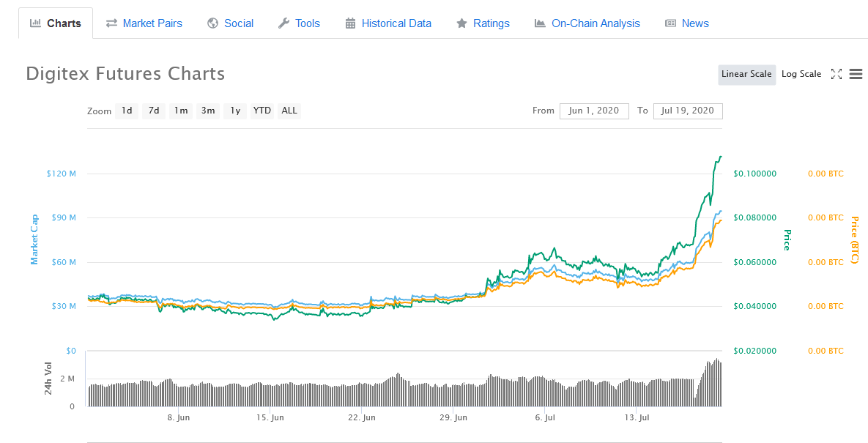Click the $0.060000 price label
The height and width of the screenshot is (443, 868).
755,262
